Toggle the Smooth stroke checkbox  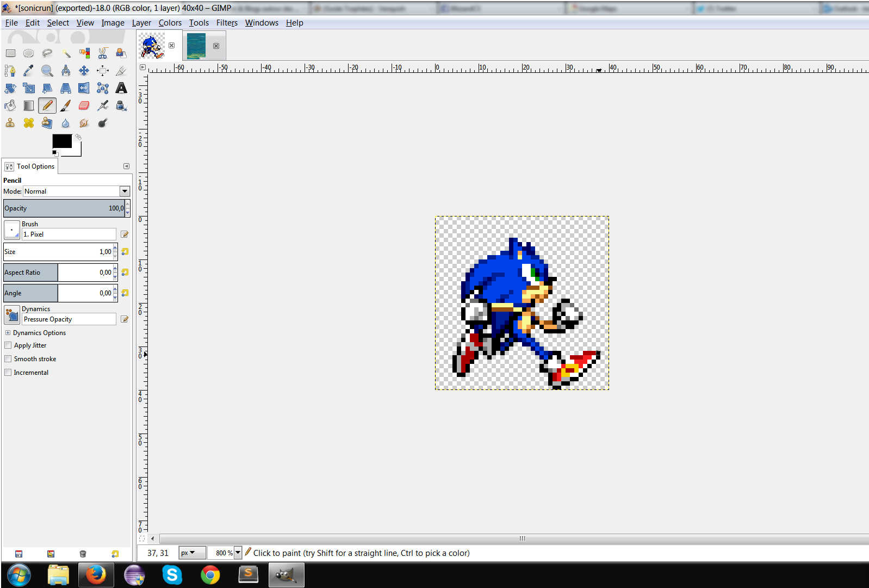tap(8, 359)
